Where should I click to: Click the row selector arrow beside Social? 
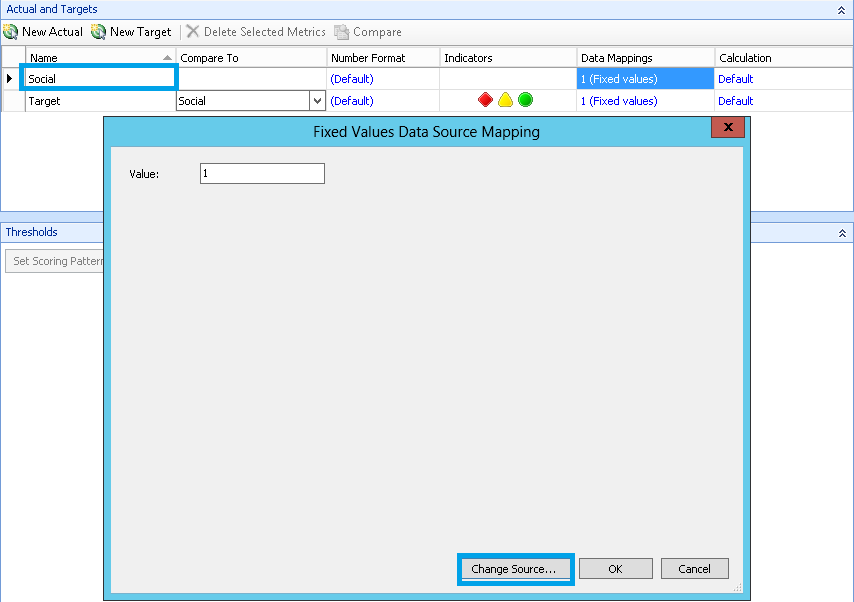tap(11, 78)
